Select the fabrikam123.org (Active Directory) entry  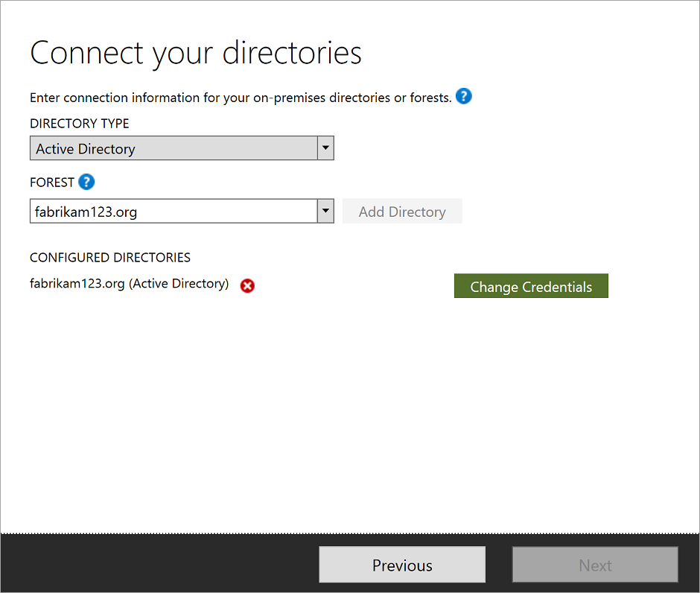tap(129, 284)
